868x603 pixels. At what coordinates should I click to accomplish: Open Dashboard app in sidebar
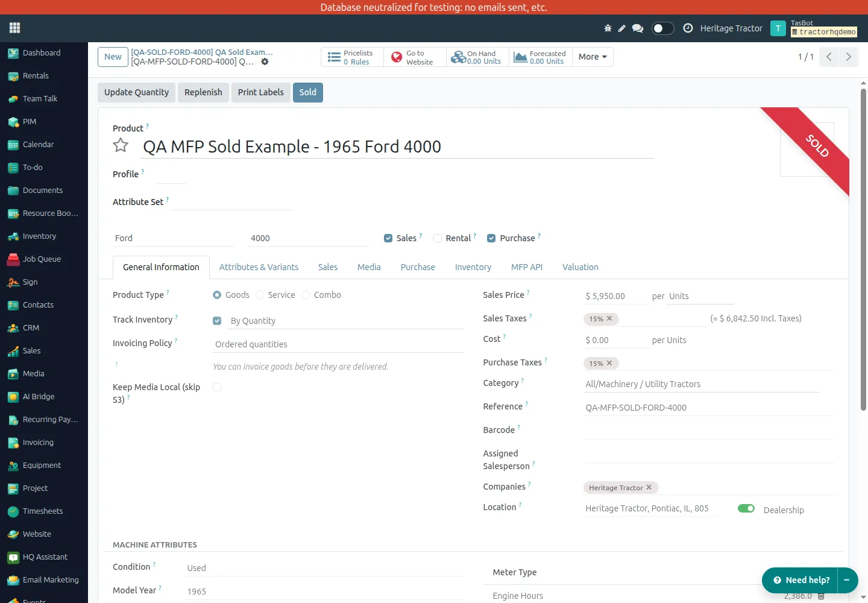pyautogui.click(x=43, y=53)
